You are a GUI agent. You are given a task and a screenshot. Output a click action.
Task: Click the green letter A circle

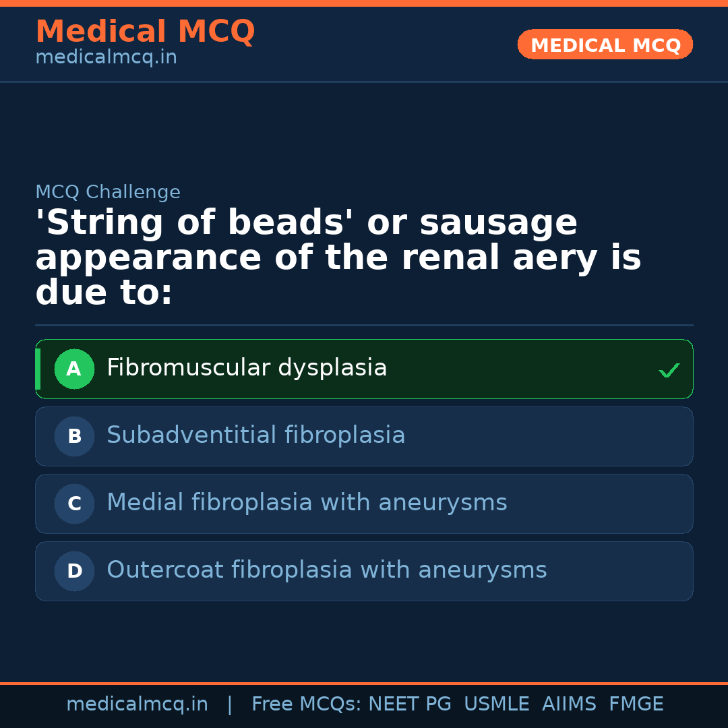point(74,369)
